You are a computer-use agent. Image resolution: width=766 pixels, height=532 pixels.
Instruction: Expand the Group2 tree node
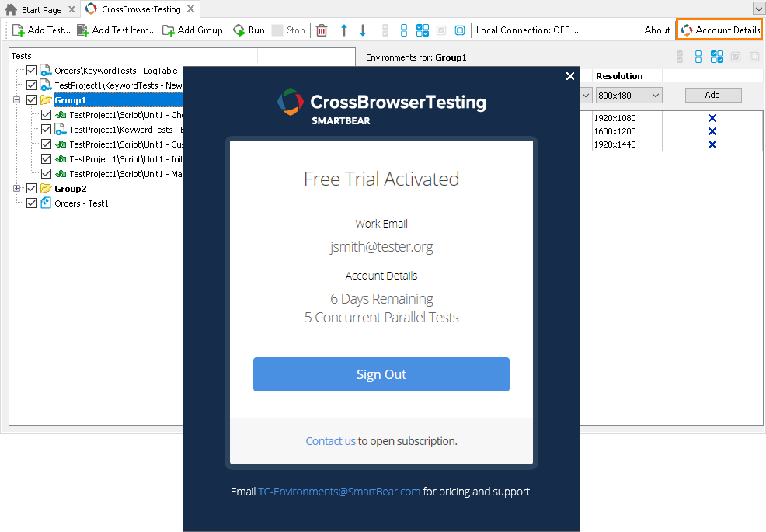point(16,188)
